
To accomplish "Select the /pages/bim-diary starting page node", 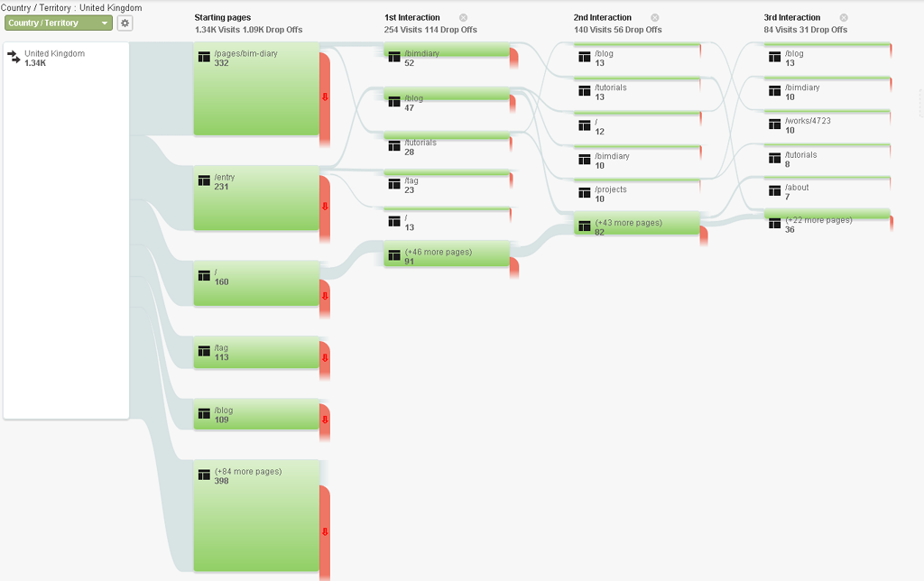I will pyautogui.click(x=256, y=89).
